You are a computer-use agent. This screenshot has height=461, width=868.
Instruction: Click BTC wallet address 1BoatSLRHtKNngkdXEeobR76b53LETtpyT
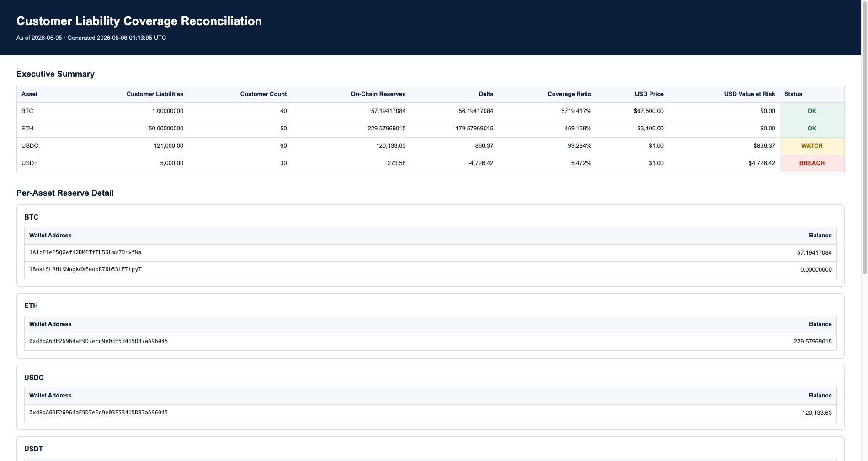coord(85,269)
